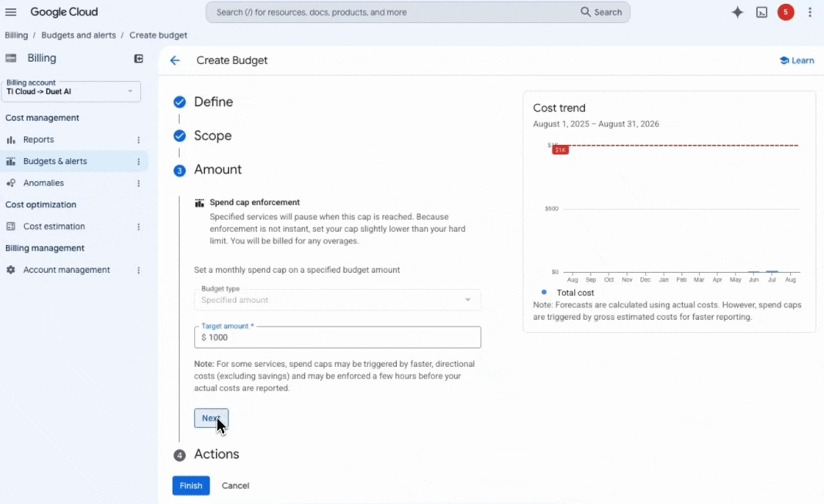Open Reports in the sidebar
824x504 pixels.
(39, 139)
